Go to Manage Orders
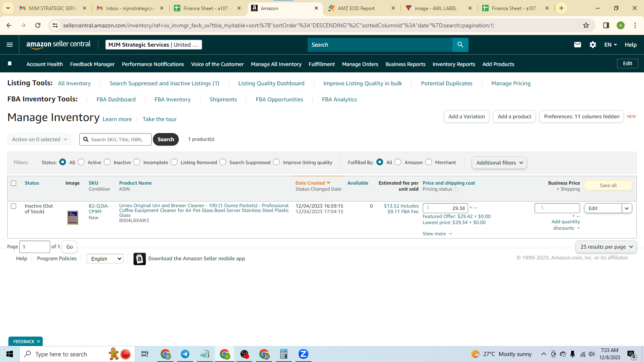644x362 pixels. point(360,64)
